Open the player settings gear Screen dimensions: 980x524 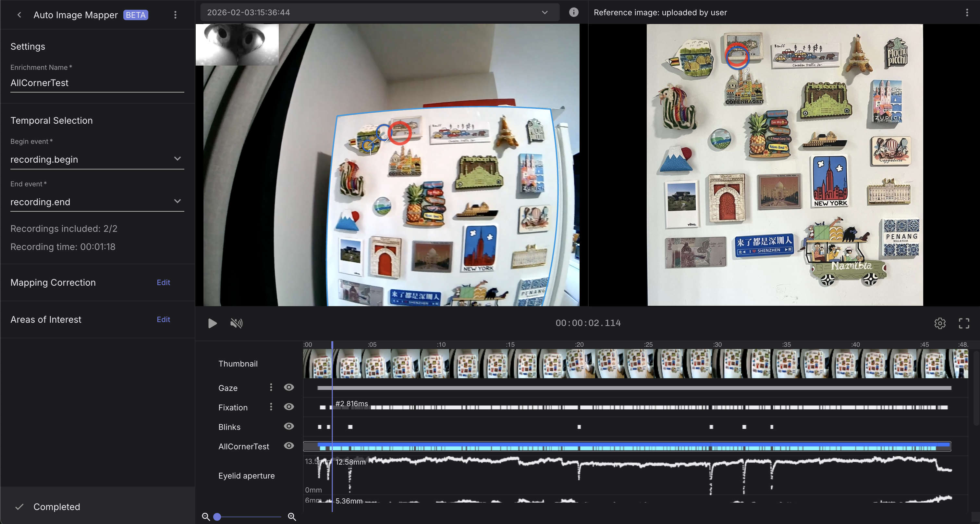(x=940, y=323)
